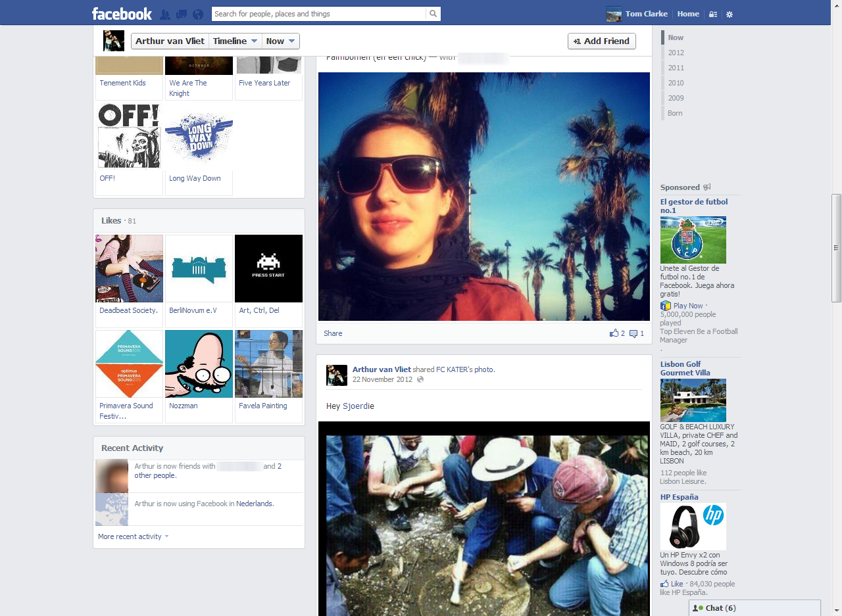Open privacy shortcuts lock icon
Screen dimensions: 842x616
[x=713, y=14]
